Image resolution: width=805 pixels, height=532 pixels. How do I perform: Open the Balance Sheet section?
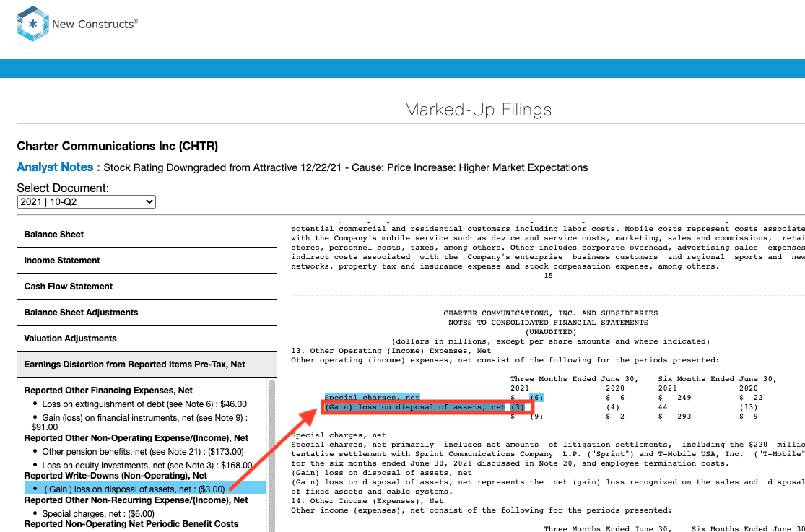(147, 234)
